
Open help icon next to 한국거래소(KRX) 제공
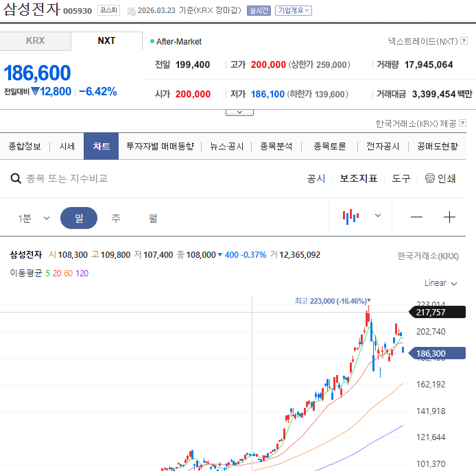pos(463,123)
